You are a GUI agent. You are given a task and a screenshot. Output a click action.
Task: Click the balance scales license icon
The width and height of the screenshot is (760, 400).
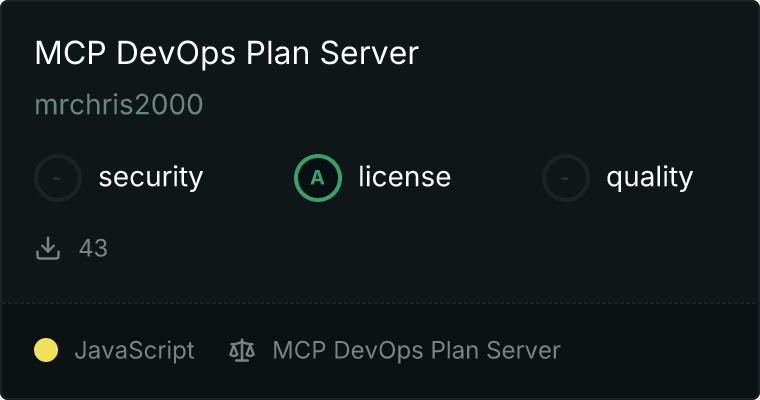[242, 350]
